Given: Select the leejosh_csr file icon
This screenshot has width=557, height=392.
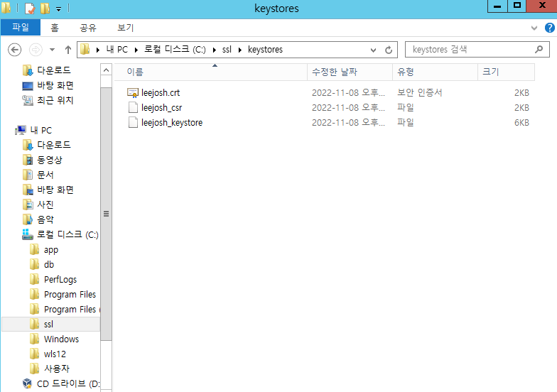Looking at the screenshot, I should [133, 108].
